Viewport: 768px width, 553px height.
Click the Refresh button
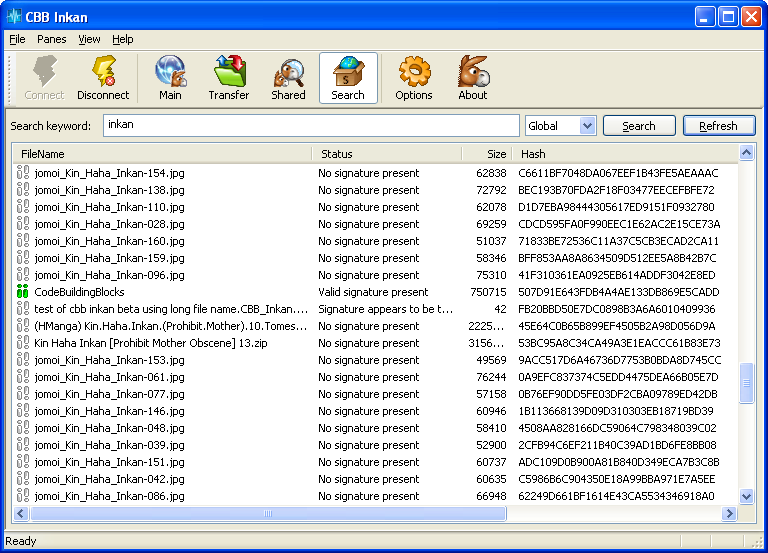pyautogui.click(x=719, y=126)
